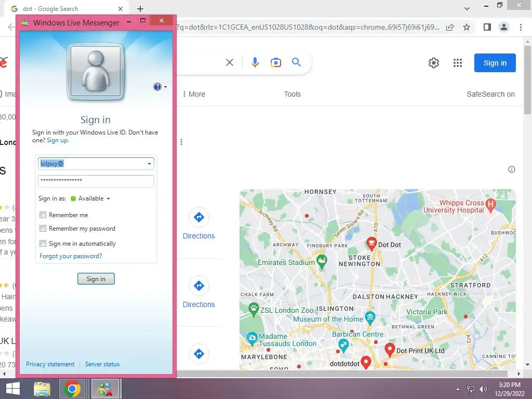Open the Messenger help icon menu
Image resolution: width=532 pixels, height=399 pixels.
[x=159, y=87]
